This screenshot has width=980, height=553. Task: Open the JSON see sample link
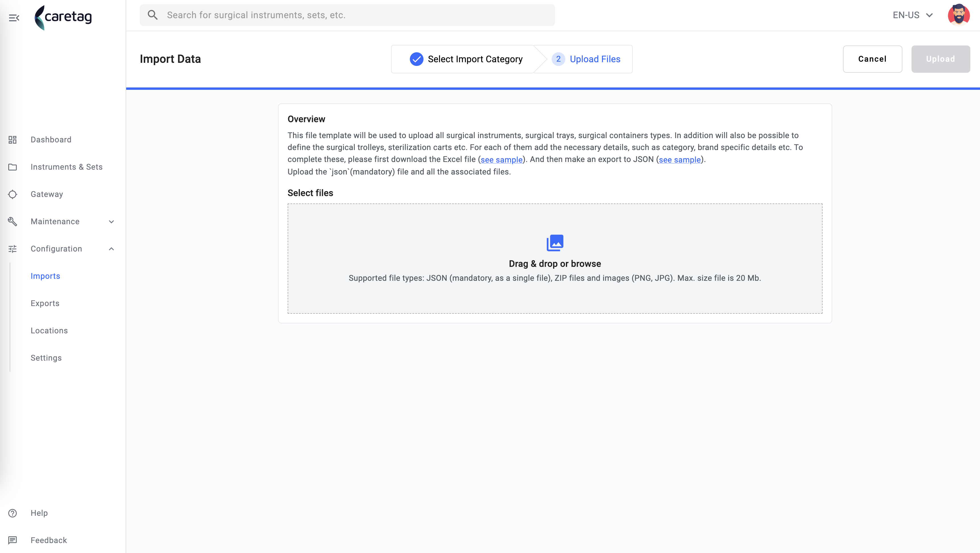coord(680,160)
